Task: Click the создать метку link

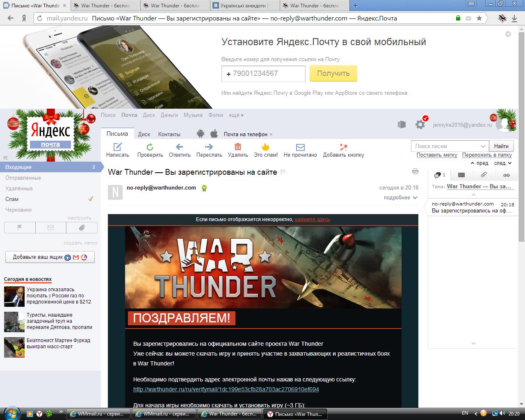Action: click(x=80, y=243)
